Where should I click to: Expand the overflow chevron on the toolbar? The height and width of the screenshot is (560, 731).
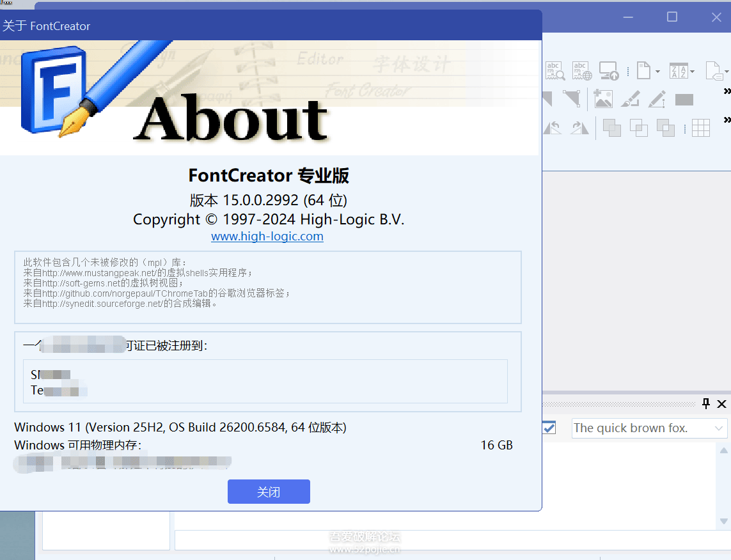(x=727, y=90)
